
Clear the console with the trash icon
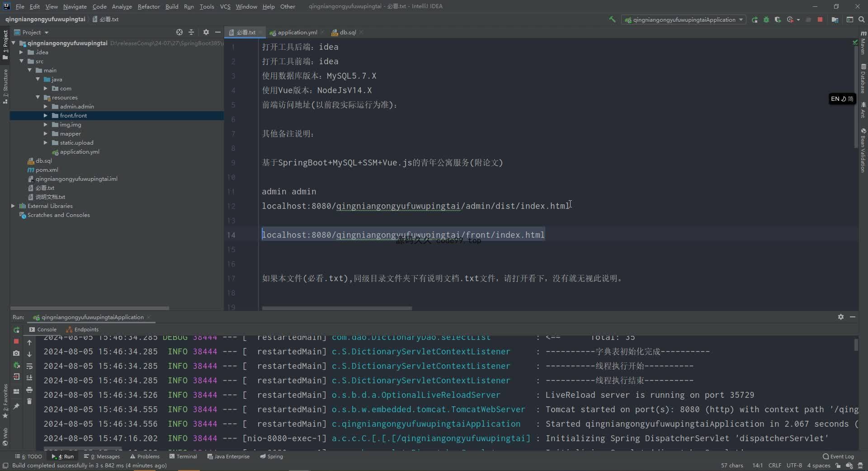(29, 401)
